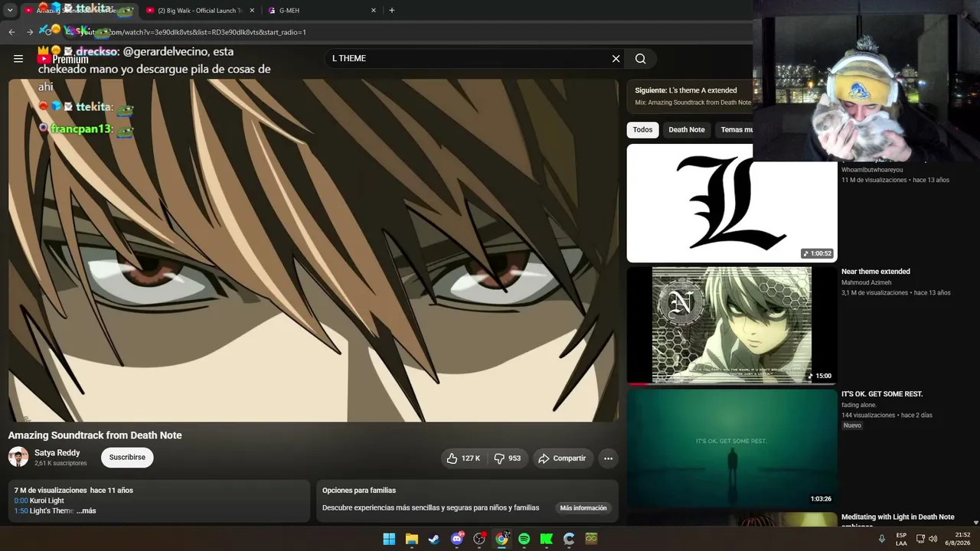The width and height of the screenshot is (980, 551).
Task: Open the network tray icon
Action: coord(920,539)
